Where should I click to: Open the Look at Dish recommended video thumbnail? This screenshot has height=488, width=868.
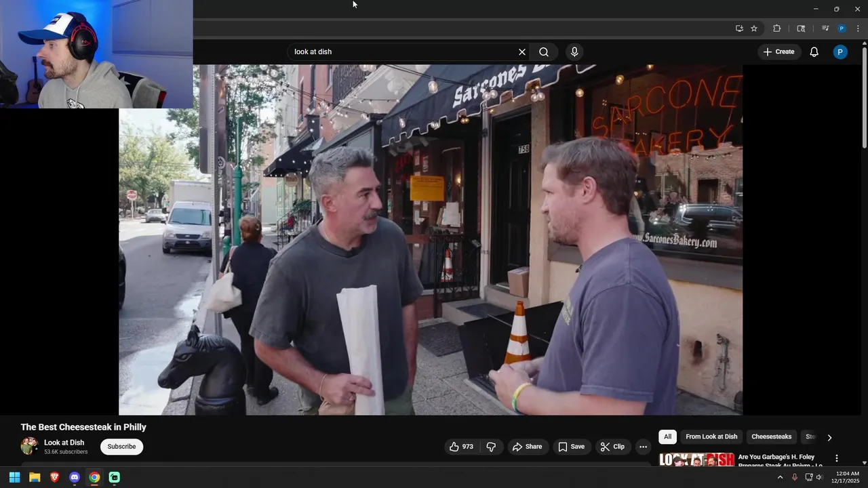696,460
